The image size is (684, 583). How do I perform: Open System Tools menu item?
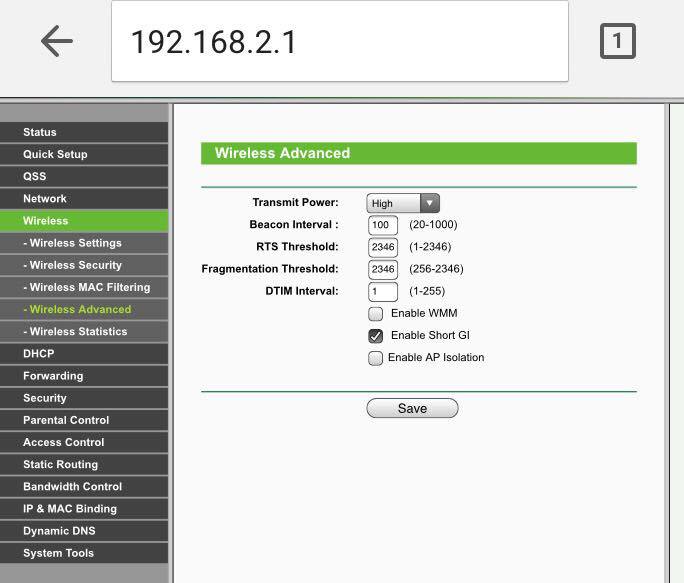pos(84,553)
